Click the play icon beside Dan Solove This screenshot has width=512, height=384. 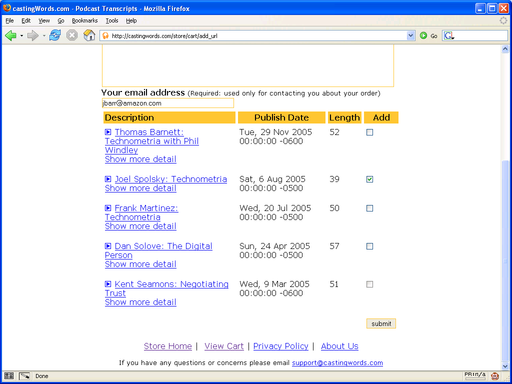(x=108, y=246)
